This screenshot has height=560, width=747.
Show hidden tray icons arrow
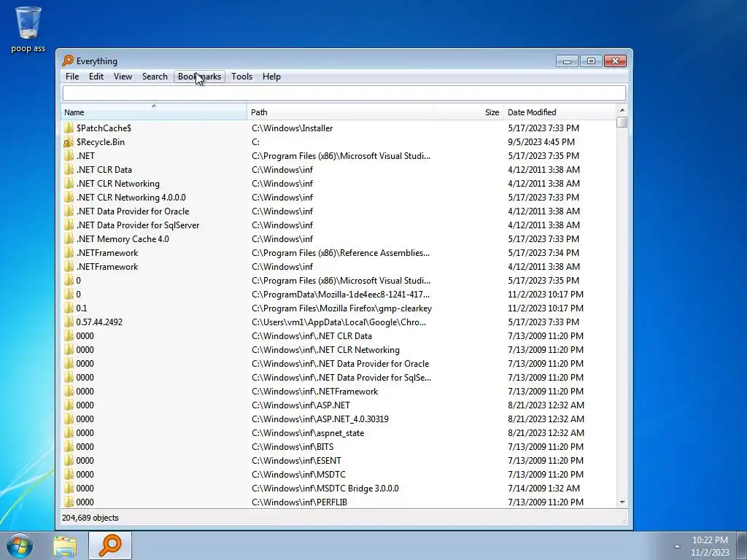pyautogui.click(x=677, y=546)
